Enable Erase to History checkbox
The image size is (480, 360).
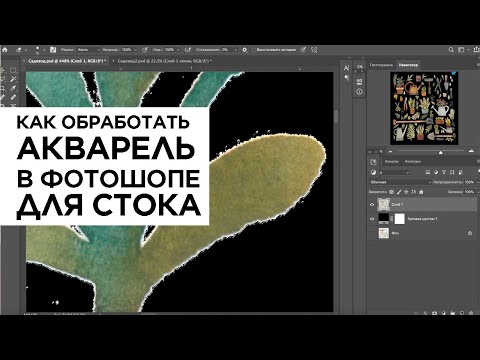click(x=254, y=50)
